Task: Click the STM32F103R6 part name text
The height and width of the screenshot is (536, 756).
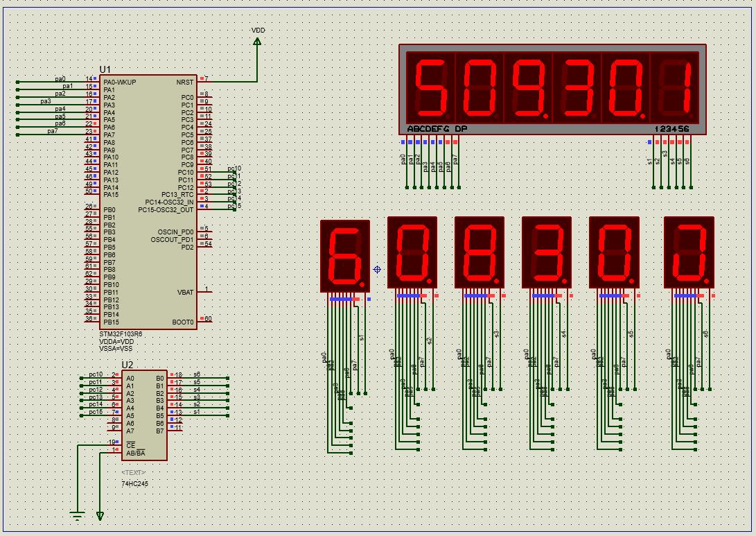Action: pyautogui.click(x=121, y=334)
